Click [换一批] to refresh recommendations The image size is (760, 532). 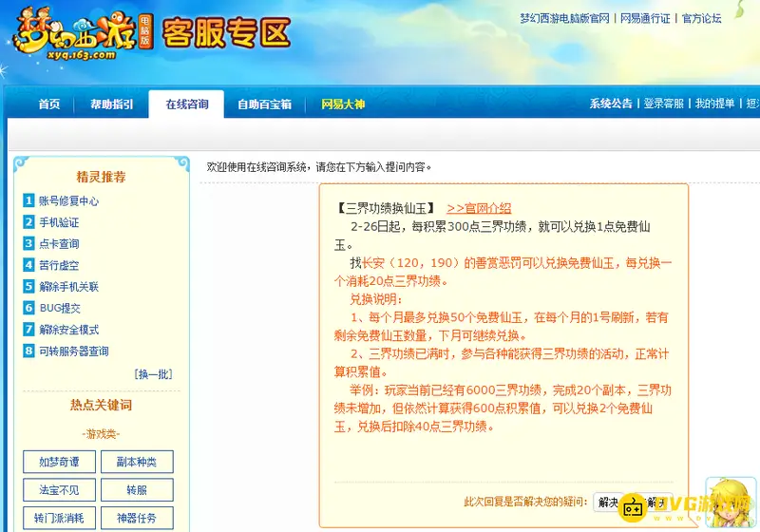click(153, 374)
